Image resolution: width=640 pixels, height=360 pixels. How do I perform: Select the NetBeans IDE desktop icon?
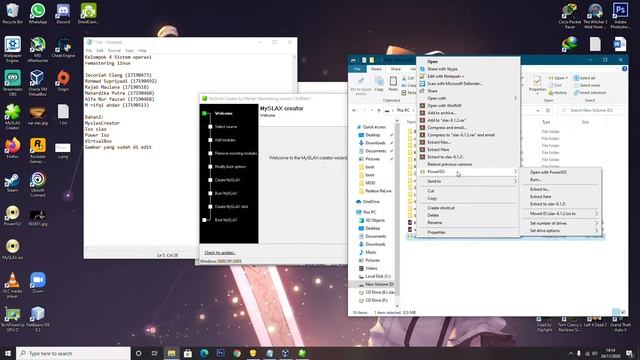click(38, 318)
